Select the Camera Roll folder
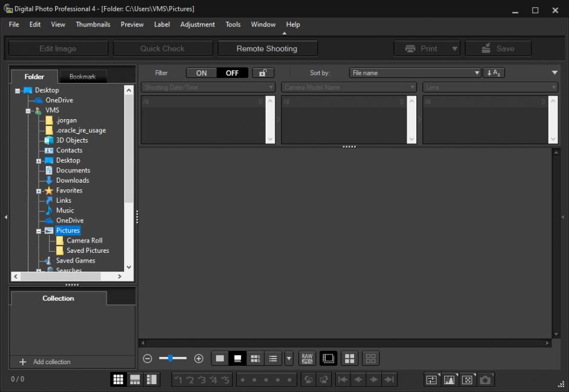This screenshot has height=392, width=569. tap(85, 240)
